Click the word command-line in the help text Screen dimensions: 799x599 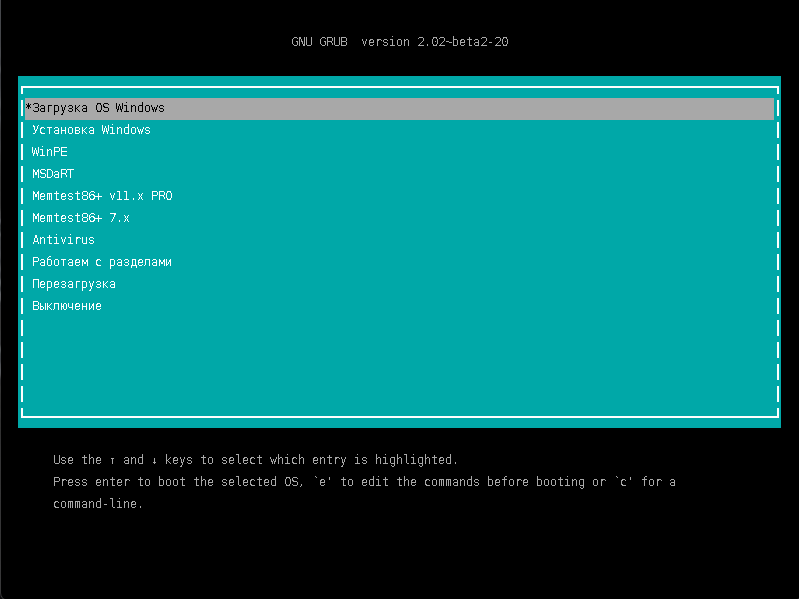95,504
